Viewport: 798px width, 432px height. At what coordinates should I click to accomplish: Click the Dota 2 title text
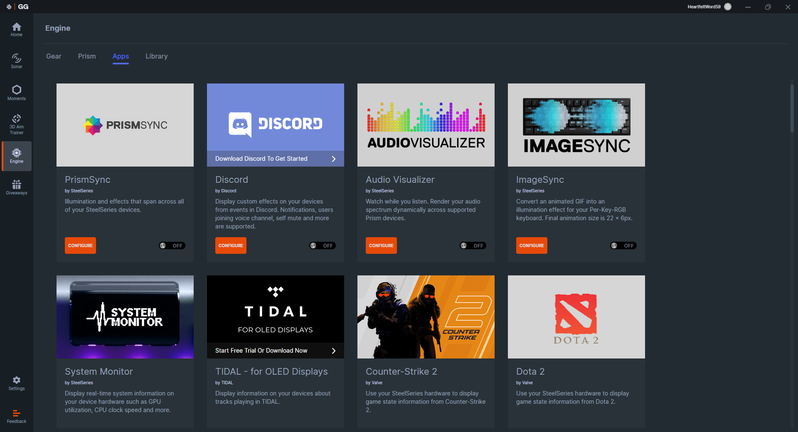[x=530, y=371]
